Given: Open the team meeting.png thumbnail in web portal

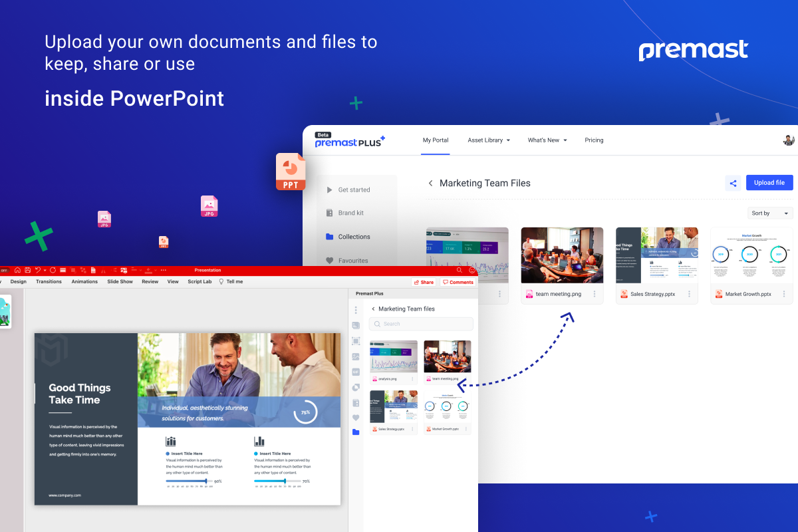Looking at the screenshot, I should tap(562, 255).
